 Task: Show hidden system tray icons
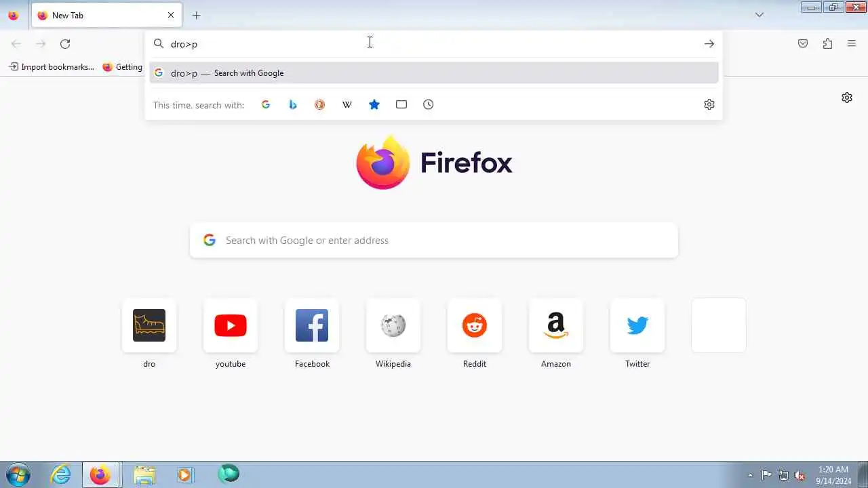pyautogui.click(x=750, y=475)
